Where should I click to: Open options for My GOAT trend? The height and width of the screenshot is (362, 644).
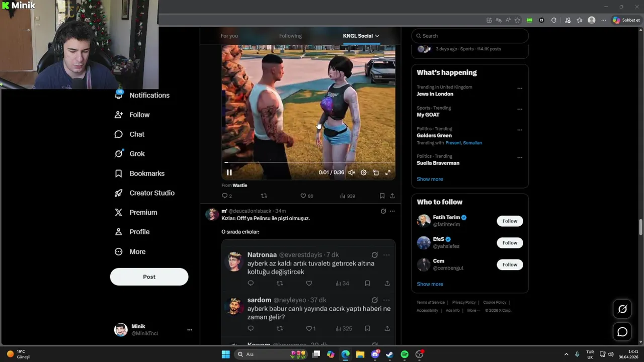(x=520, y=109)
